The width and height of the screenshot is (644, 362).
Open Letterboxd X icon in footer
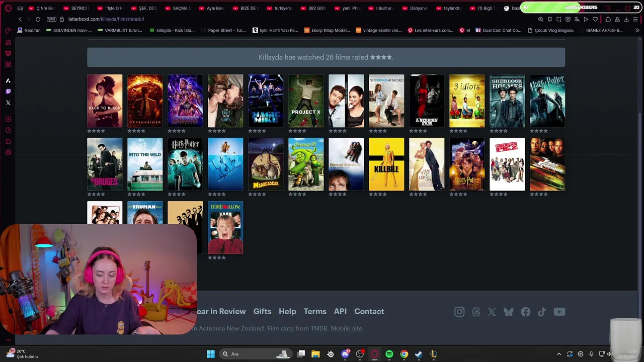(492, 312)
